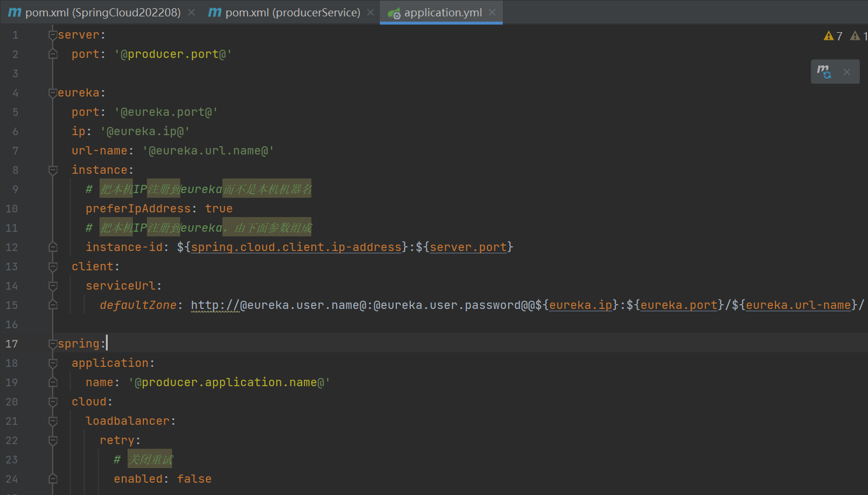Dismiss the Maven reload popup
This screenshot has width=868, height=495.
click(847, 72)
